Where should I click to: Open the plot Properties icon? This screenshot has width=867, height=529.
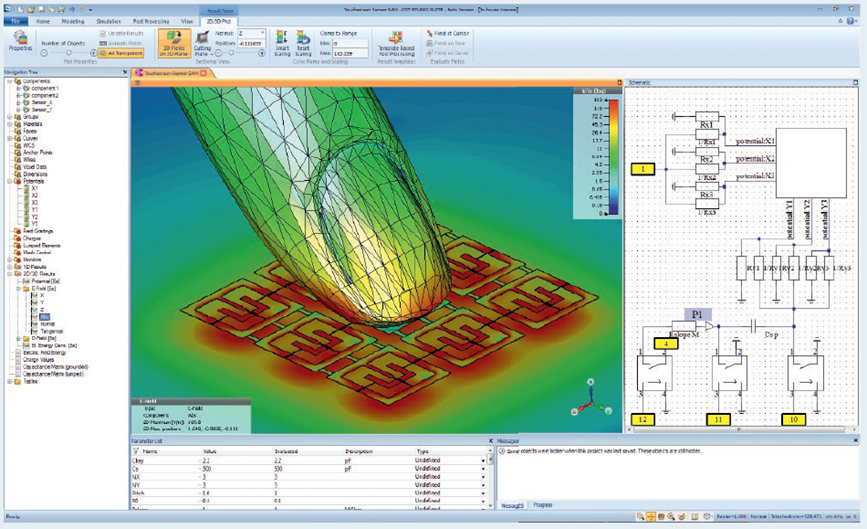point(20,40)
